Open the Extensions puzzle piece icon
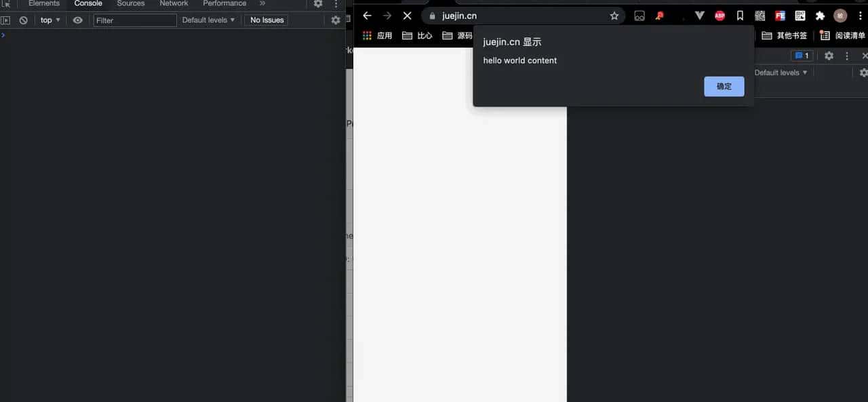This screenshot has width=868, height=402. (820, 16)
